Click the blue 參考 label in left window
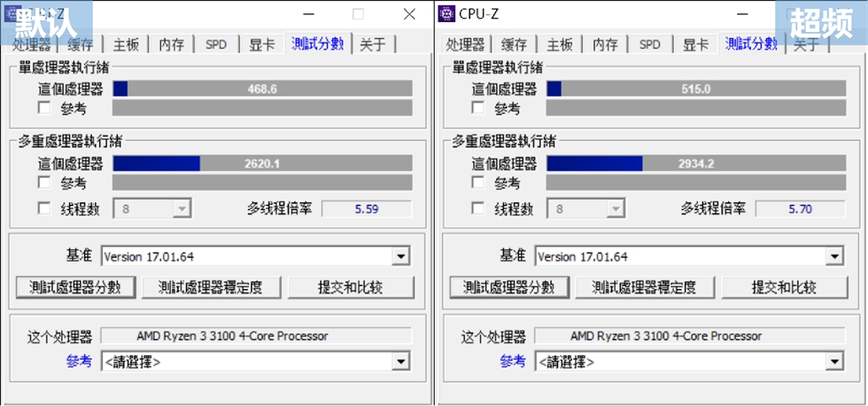Screen dimensions: 868x406 79,361
